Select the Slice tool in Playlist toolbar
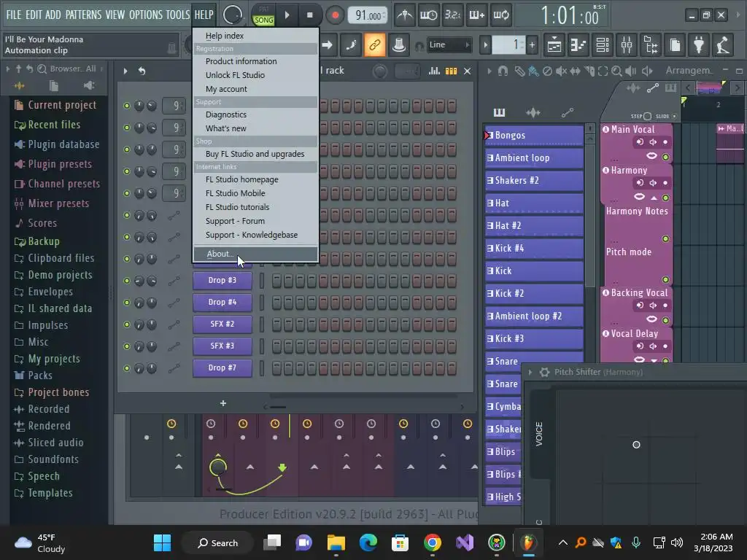 pyautogui.click(x=589, y=71)
